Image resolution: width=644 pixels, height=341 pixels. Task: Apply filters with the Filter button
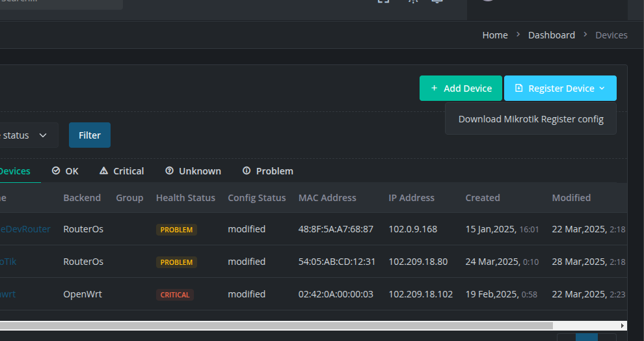[x=90, y=135]
